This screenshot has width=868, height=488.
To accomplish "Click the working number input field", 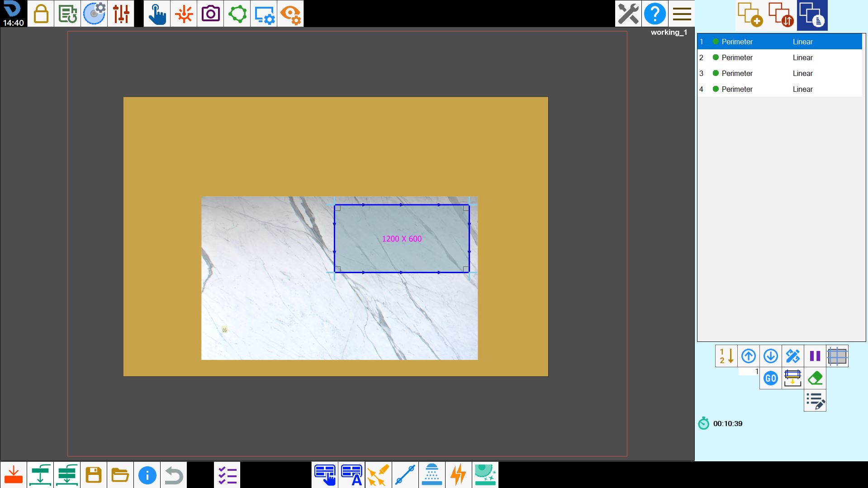I will pyautogui.click(x=749, y=371).
